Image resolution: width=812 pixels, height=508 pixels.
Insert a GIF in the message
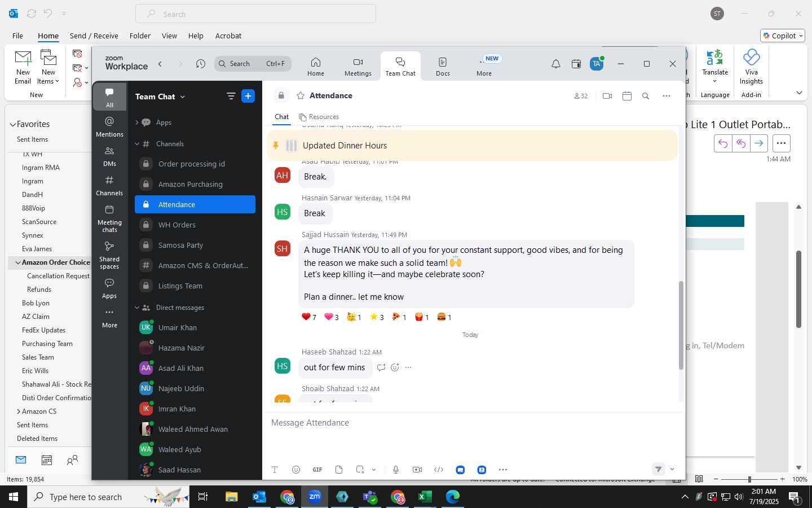pos(317,470)
